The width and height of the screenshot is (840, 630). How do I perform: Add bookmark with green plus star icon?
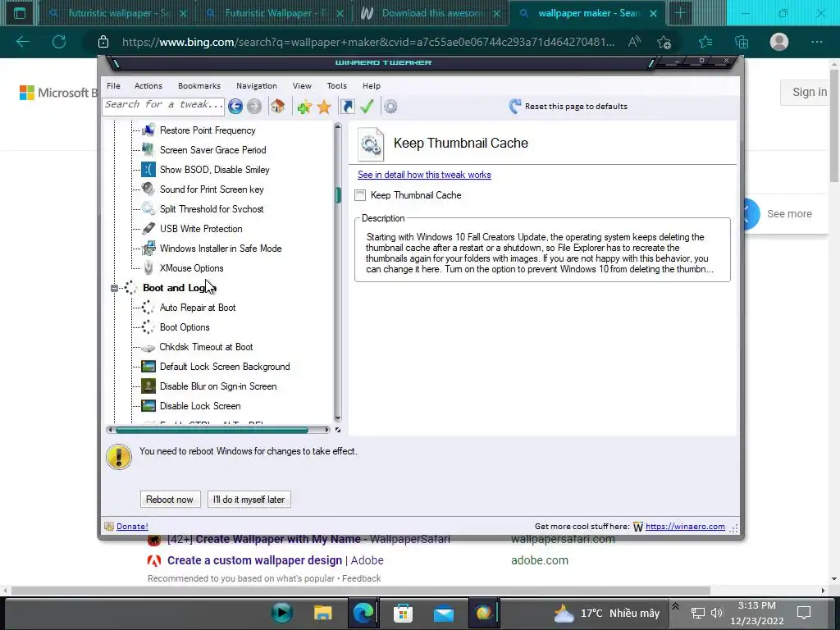click(304, 107)
